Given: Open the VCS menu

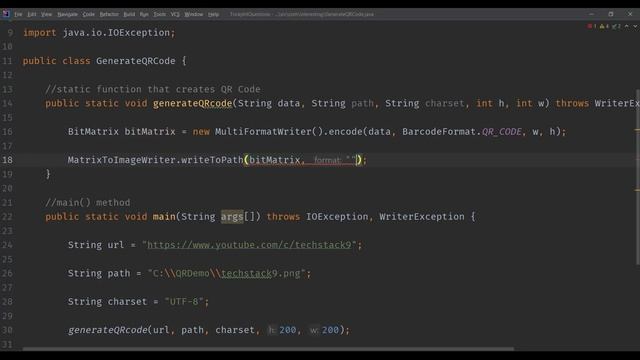Looking at the screenshot, I should (x=175, y=14).
